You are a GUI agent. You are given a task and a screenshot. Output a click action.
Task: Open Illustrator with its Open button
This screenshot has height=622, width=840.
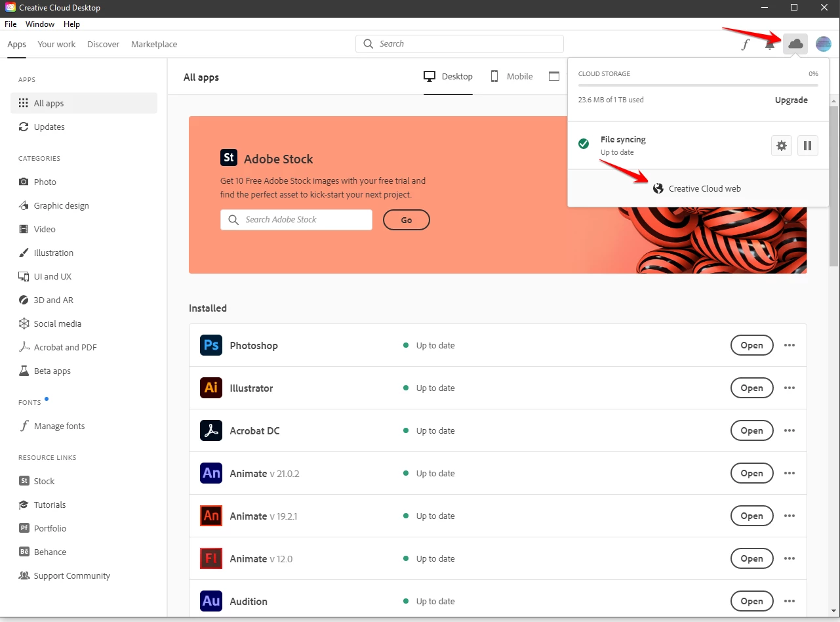[x=752, y=388]
